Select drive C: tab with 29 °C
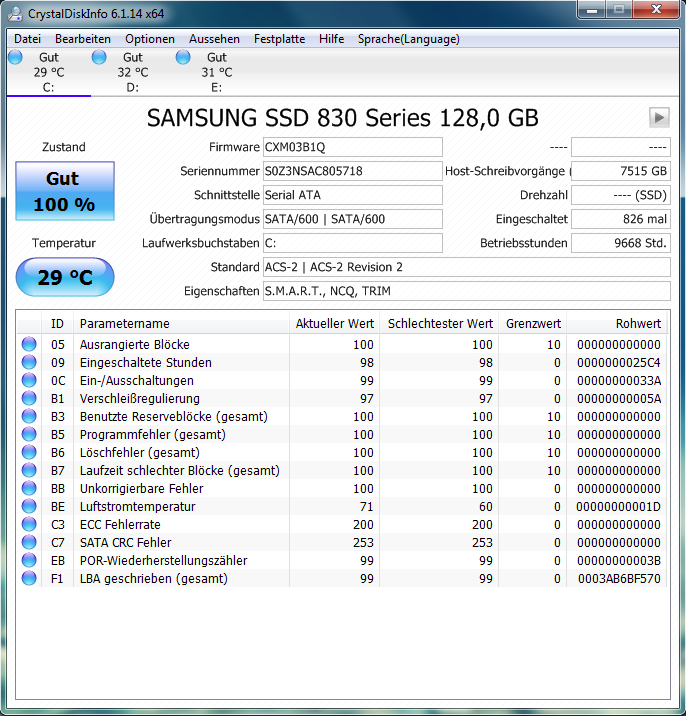 tap(49, 72)
